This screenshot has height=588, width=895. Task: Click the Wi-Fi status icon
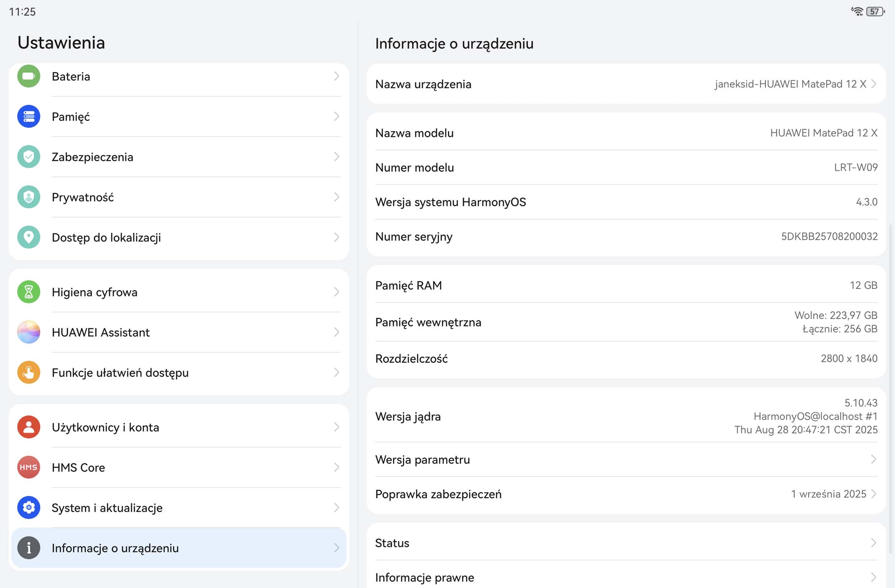[857, 11]
